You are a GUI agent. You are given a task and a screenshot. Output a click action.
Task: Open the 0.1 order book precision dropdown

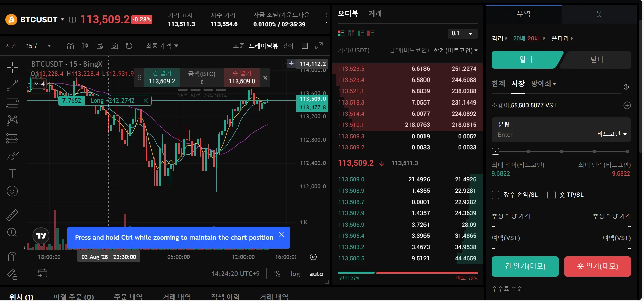[x=462, y=33]
